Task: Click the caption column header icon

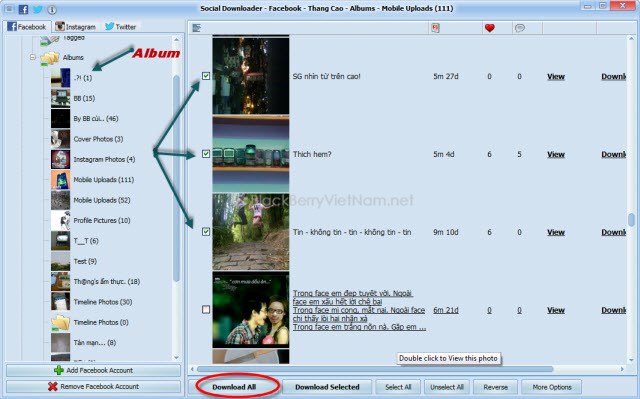Action: (197, 28)
